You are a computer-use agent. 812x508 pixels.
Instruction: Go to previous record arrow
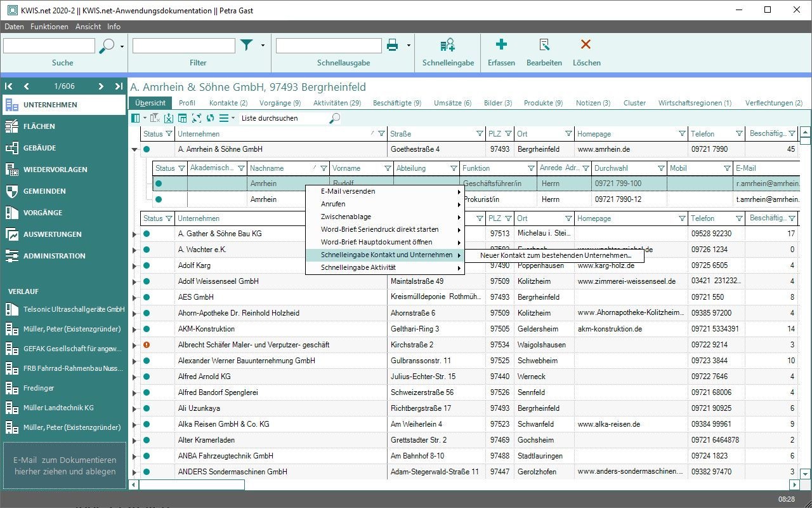[26, 86]
